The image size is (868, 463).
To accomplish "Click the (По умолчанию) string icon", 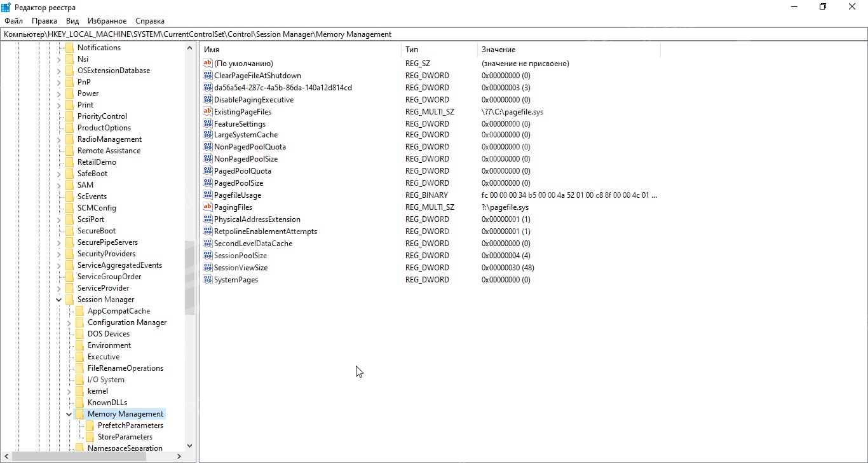I will (207, 63).
